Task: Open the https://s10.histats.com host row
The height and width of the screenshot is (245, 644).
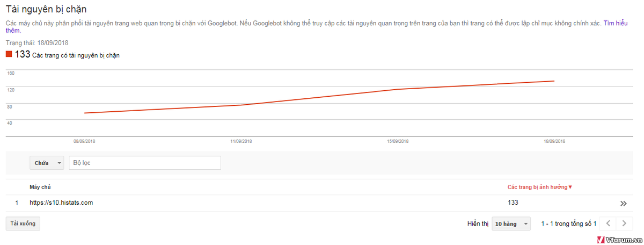Action: coord(61,203)
